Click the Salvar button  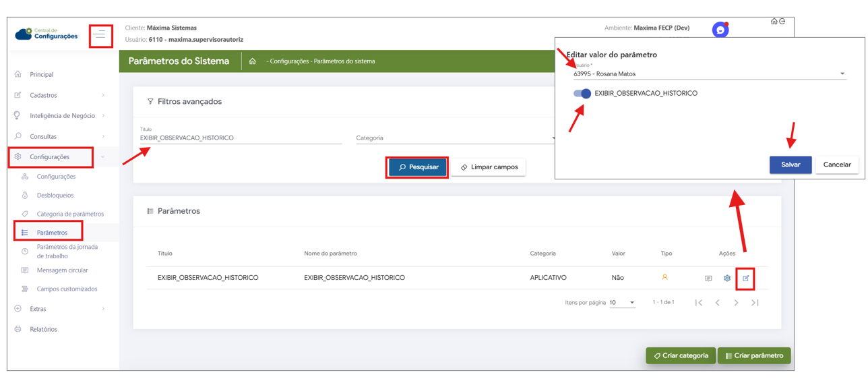[790, 165]
